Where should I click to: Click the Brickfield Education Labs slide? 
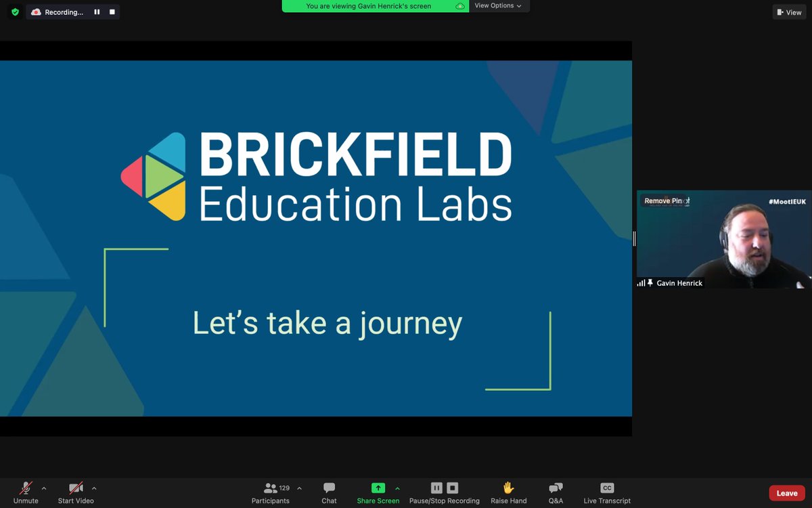pyautogui.click(x=316, y=238)
